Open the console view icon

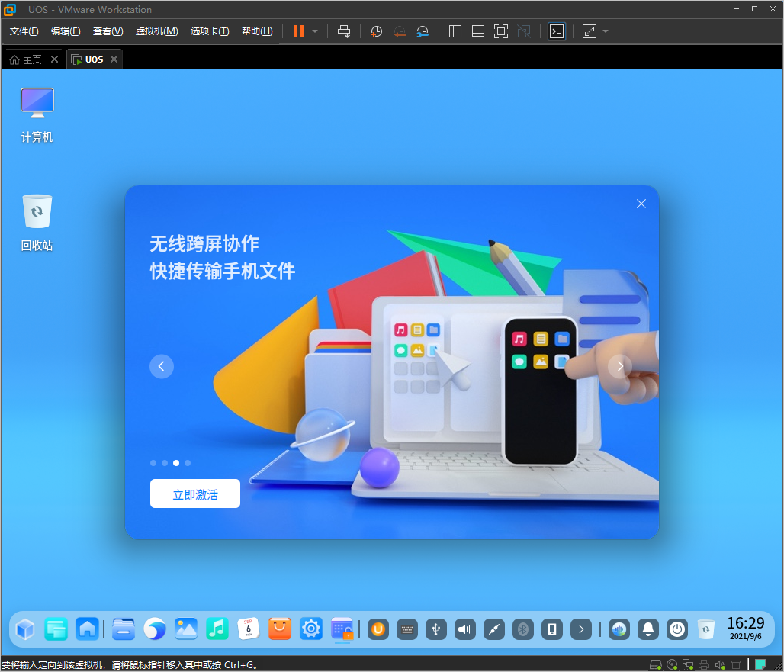click(x=557, y=31)
